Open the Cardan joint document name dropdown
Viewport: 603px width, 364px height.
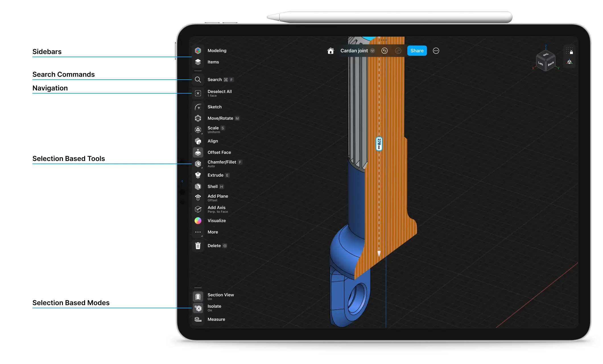point(373,51)
